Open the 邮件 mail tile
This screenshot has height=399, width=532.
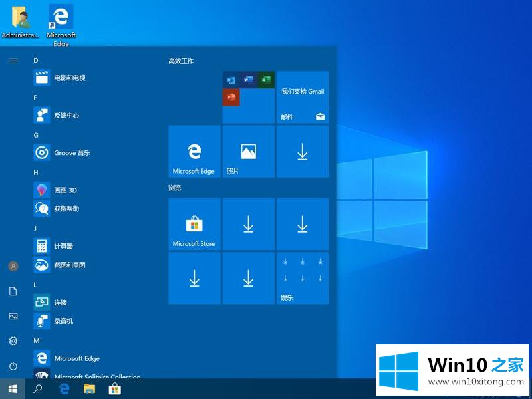pyautogui.click(x=303, y=97)
